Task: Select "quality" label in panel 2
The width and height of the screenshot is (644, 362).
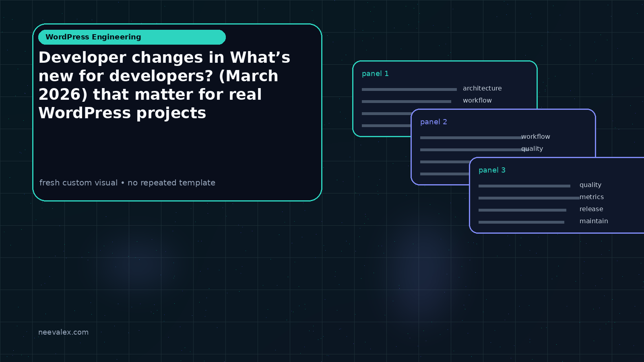Action: [x=532, y=149]
